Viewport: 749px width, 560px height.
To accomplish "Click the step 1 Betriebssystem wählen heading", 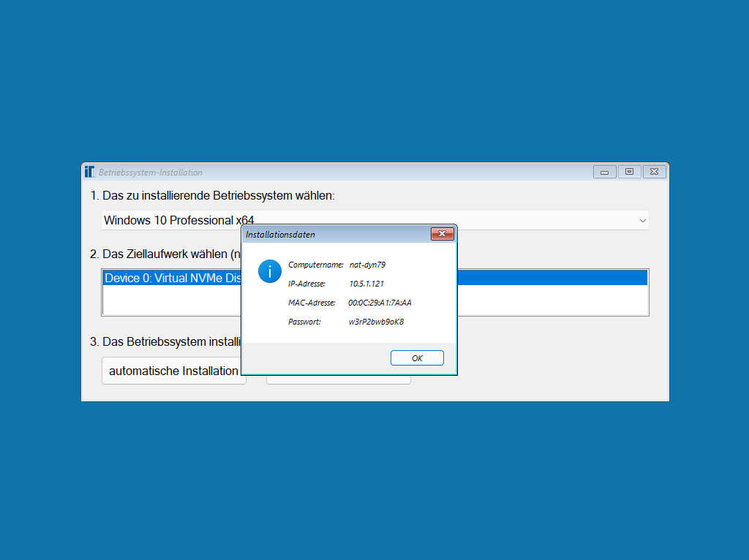I will pos(213,196).
